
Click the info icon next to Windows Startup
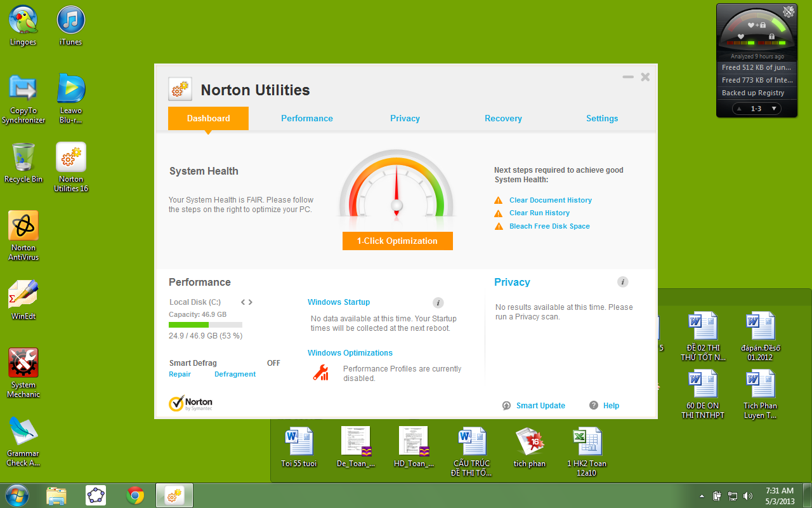tap(438, 302)
